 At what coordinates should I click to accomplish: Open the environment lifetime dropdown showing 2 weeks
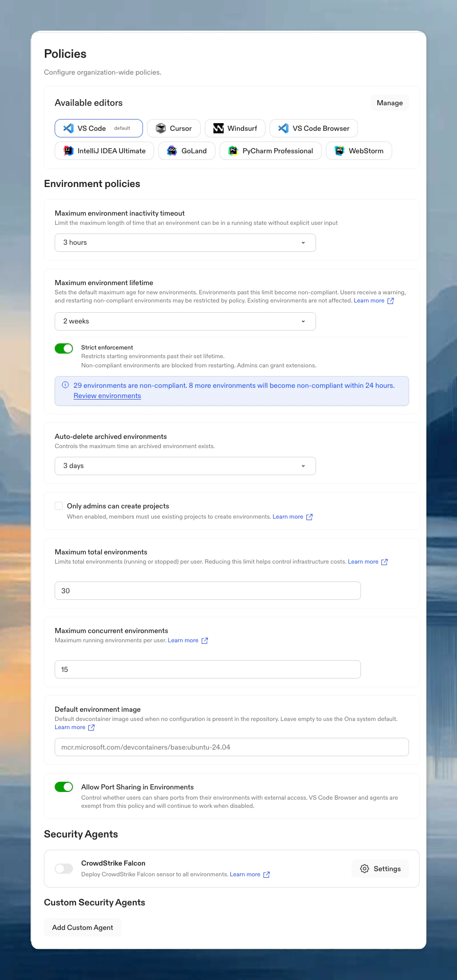(185, 321)
